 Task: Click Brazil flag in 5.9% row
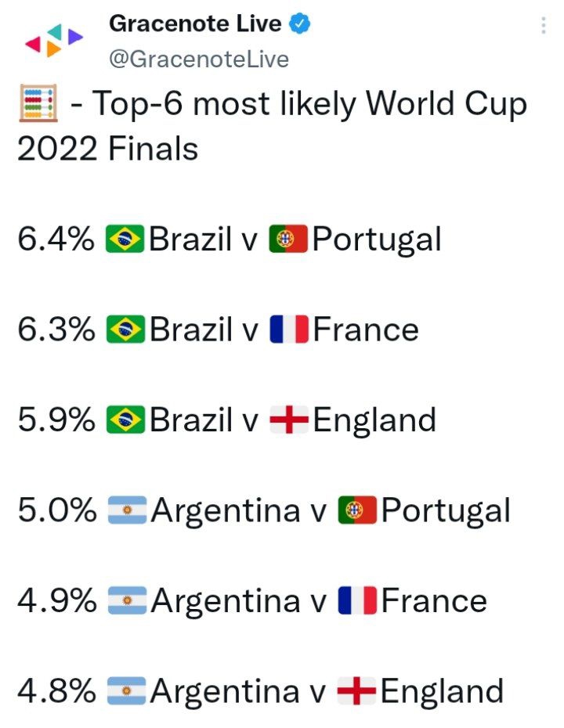click(125, 420)
